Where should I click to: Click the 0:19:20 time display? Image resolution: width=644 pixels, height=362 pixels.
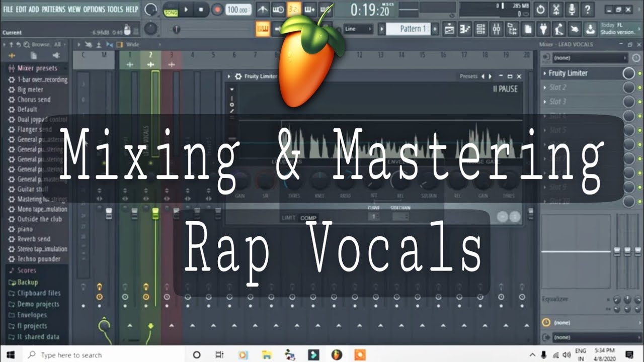pyautogui.click(x=370, y=10)
